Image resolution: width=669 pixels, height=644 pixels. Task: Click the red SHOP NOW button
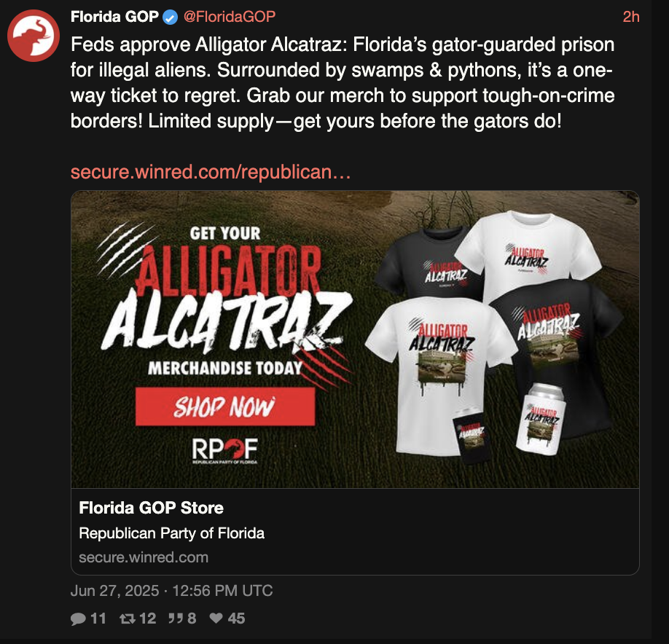pyautogui.click(x=225, y=407)
